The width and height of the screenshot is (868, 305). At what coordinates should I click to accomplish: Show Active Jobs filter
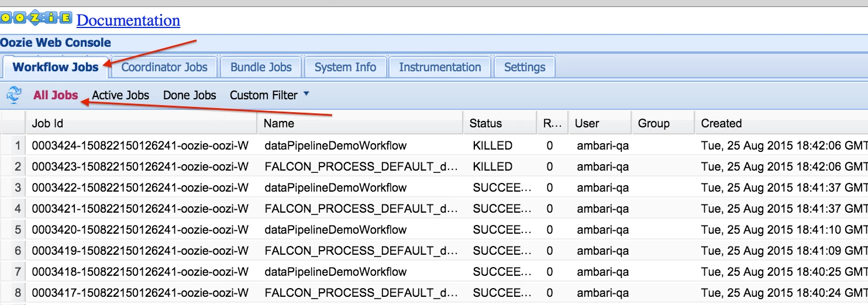click(x=120, y=95)
